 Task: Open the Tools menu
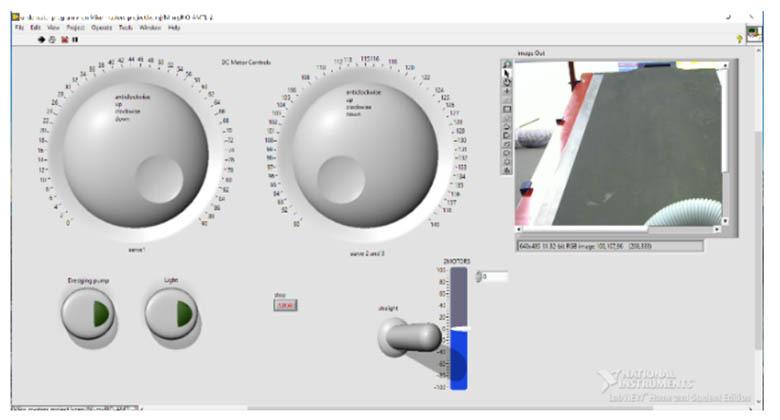coord(125,27)
